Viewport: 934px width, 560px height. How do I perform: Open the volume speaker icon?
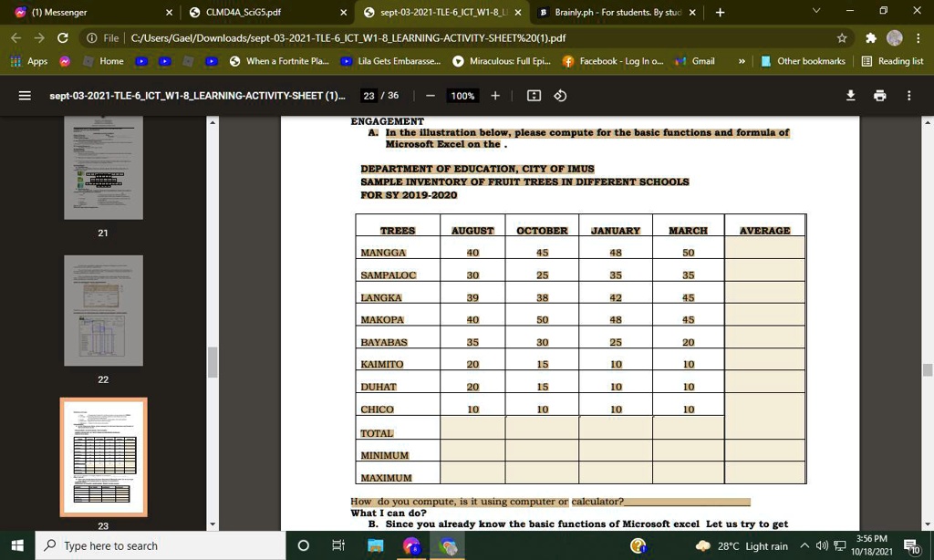click(822, 545)
